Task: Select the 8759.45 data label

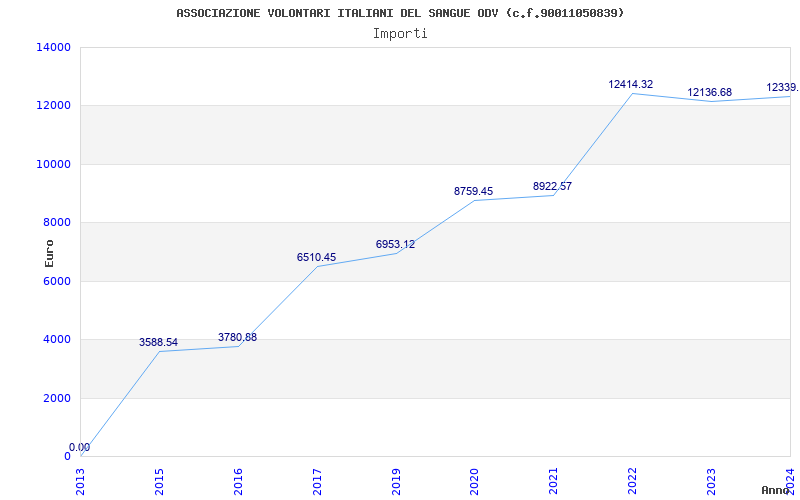Action: tap(473, 191)
